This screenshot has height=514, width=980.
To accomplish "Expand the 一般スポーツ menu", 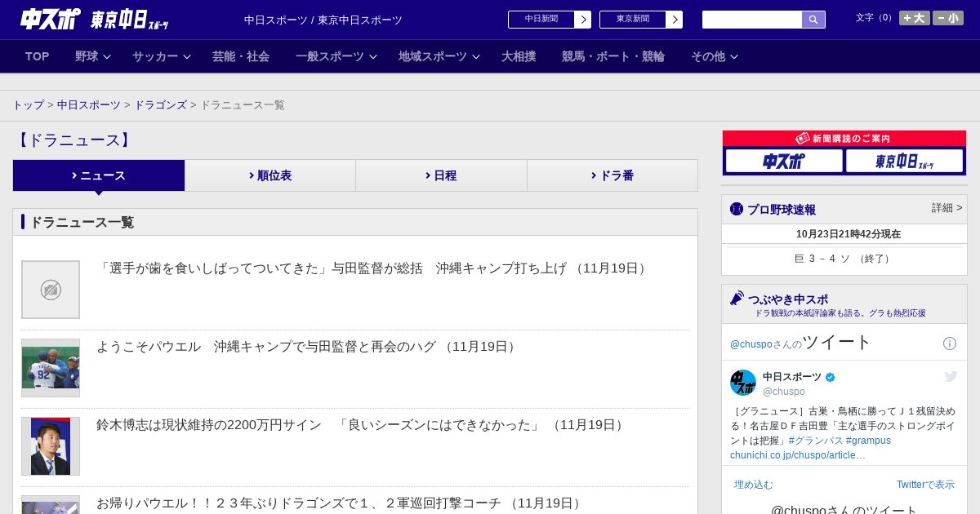I will pos(336,56).
